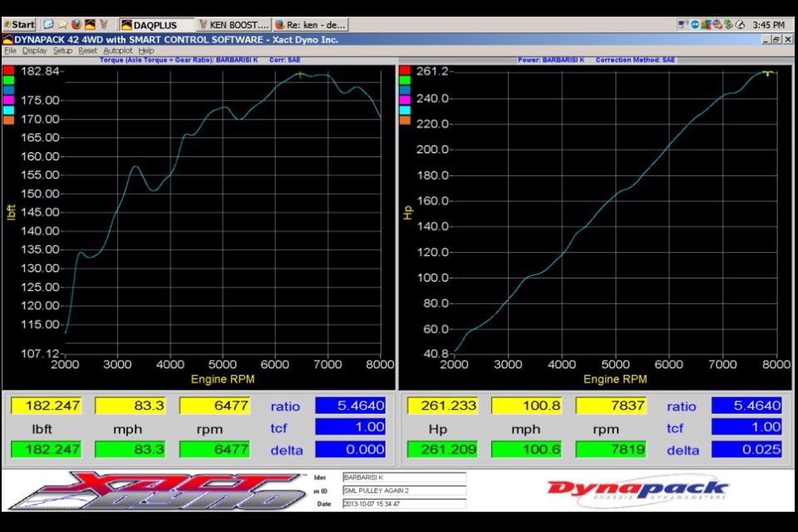The image size is (798, 532).
Task: Click the blue round TeamViewer tray icon
Action: click(x=695, y=24)
